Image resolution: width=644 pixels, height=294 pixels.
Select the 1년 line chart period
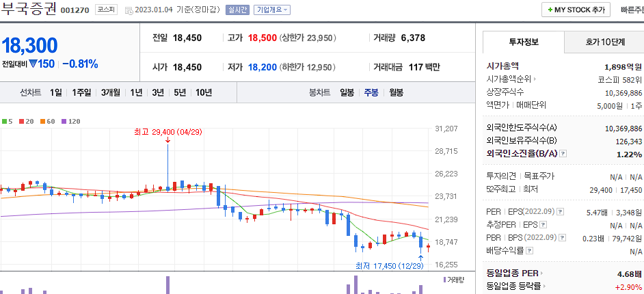(x=136, y=93)
